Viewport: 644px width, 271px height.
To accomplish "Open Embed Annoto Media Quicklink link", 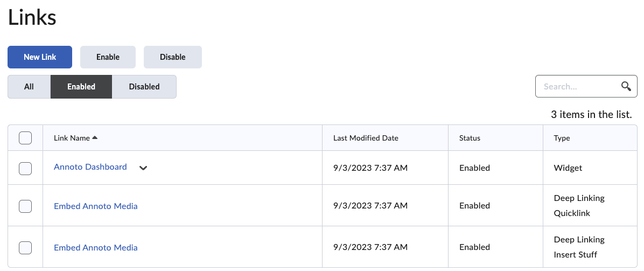I will click(96, 206).
